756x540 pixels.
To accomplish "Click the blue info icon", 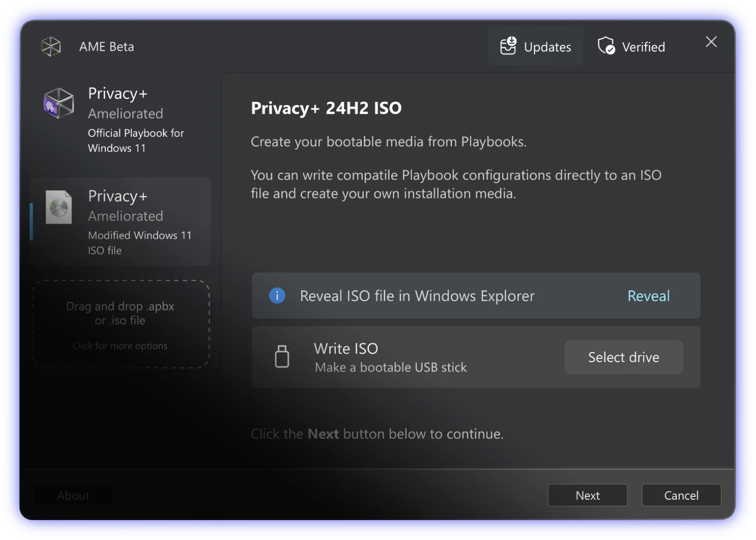I will (277, 296).
